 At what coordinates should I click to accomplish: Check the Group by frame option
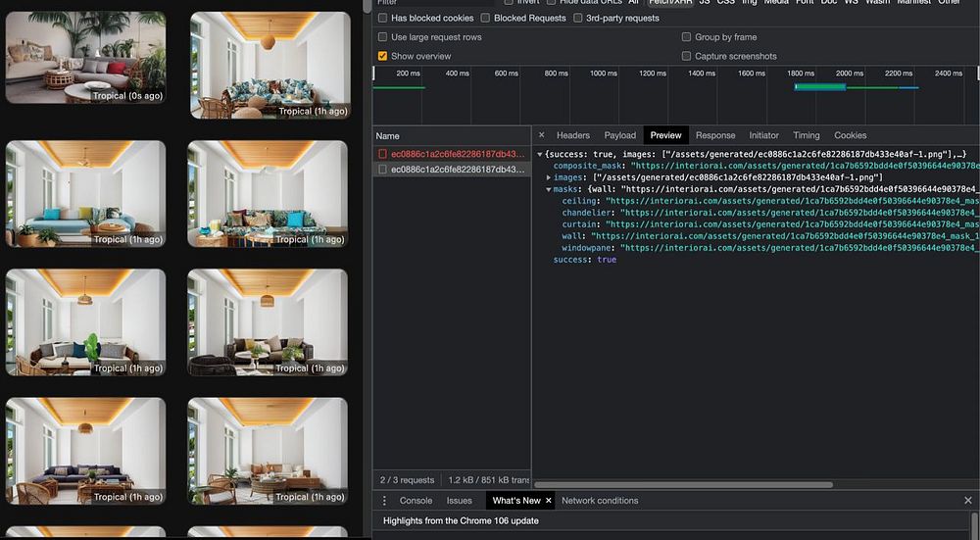coord(686,37)
